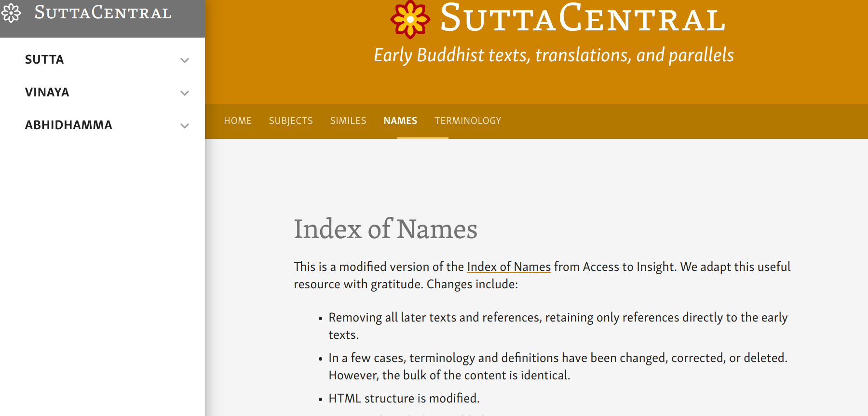Click the bullet about removing later texts
Viewport: 868px width, 416px height.
pyautogui.click(x=558, y=326)
